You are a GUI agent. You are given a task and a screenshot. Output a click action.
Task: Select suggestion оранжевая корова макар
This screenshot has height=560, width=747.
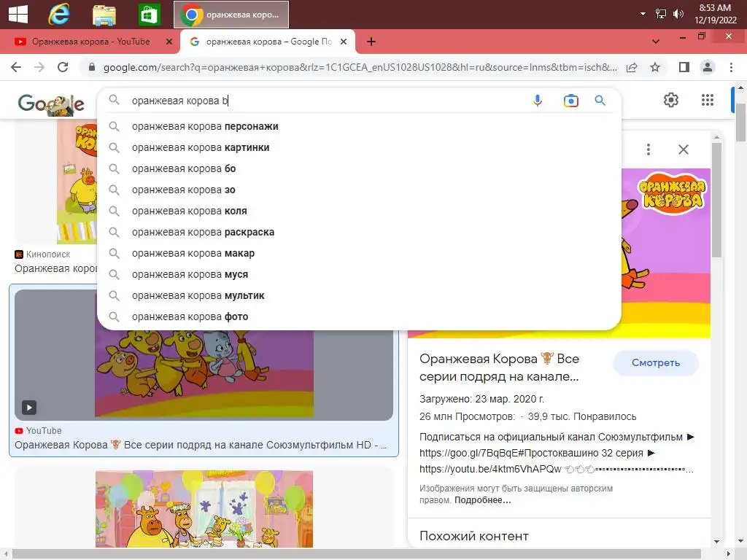359,253
